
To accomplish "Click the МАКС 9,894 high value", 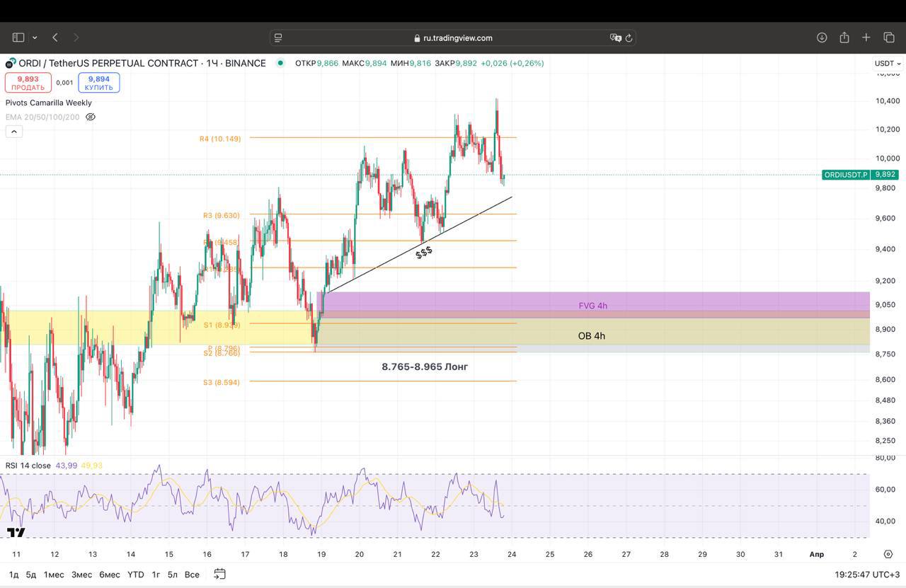I will point(365,63).
